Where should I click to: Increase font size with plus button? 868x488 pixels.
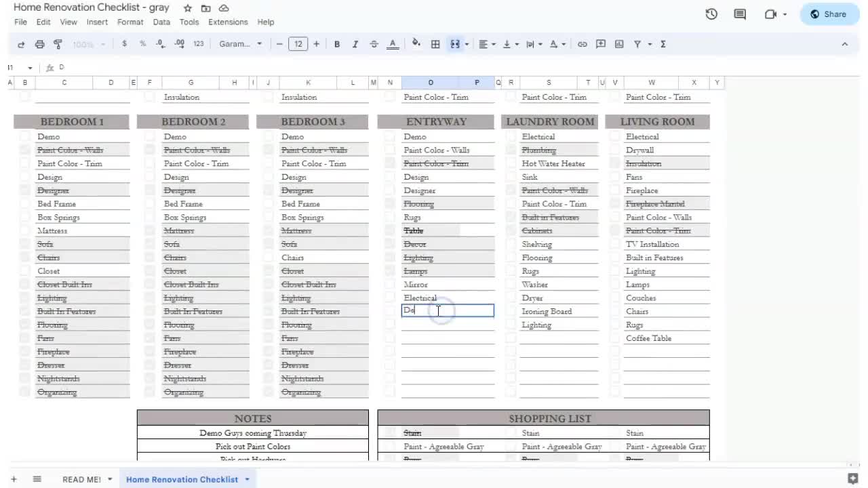click(316, 44)
